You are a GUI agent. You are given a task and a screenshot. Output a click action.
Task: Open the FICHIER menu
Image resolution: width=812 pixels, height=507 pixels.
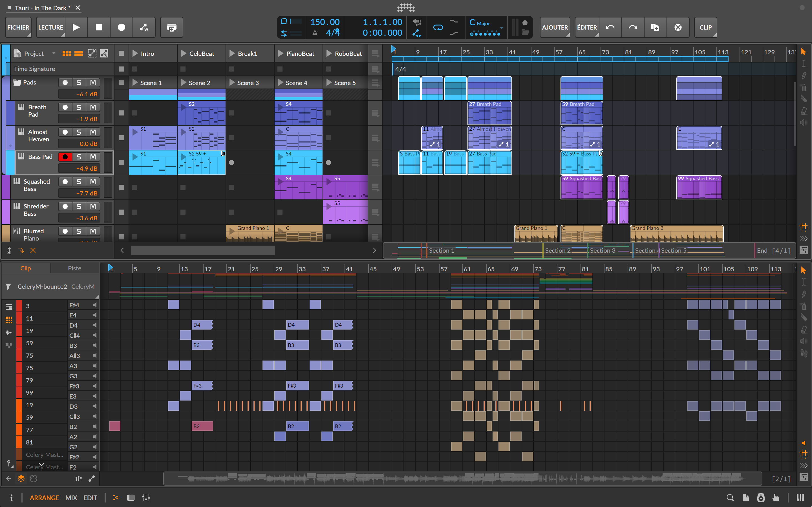tap(18, 27)
